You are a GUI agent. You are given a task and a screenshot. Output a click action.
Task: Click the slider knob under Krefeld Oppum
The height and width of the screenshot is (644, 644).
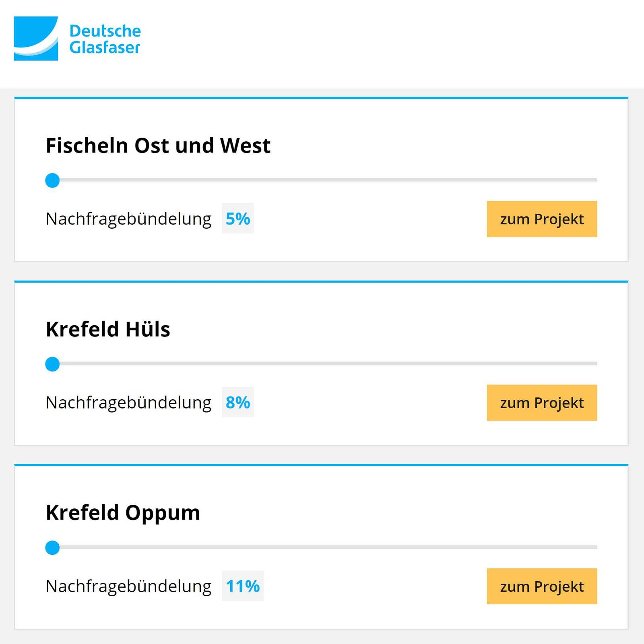52,547
